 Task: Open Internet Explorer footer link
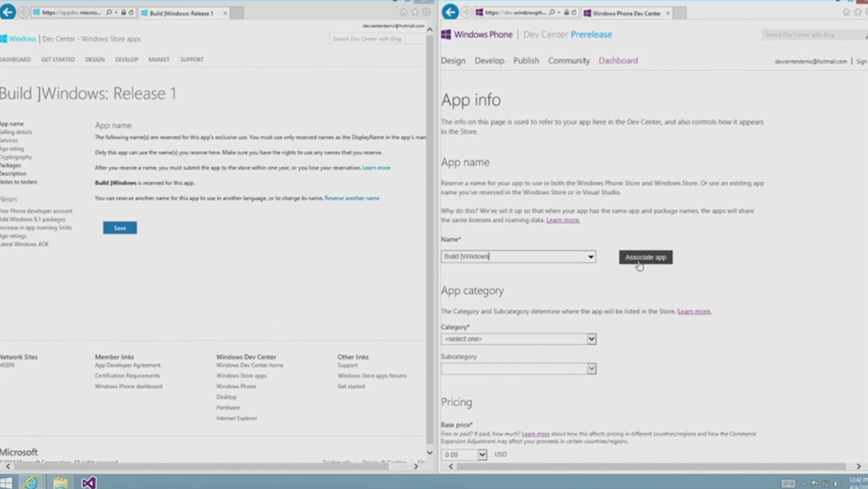[236, 418]
